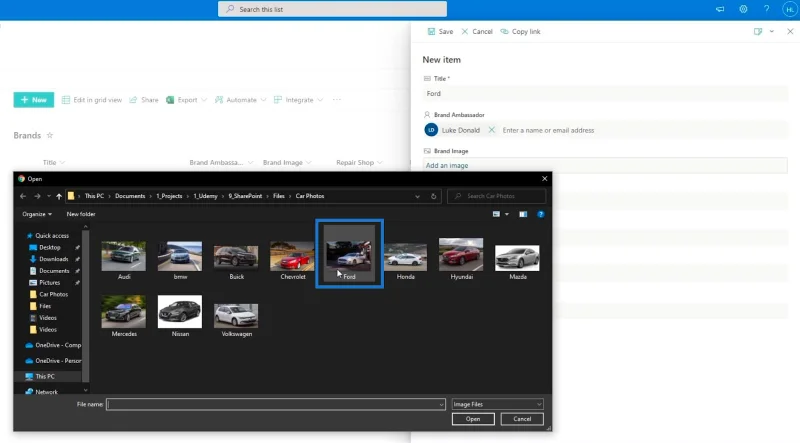The image size is (800, 443).
Task: Cancel the new item form
Action: click(x=477, y=32)
